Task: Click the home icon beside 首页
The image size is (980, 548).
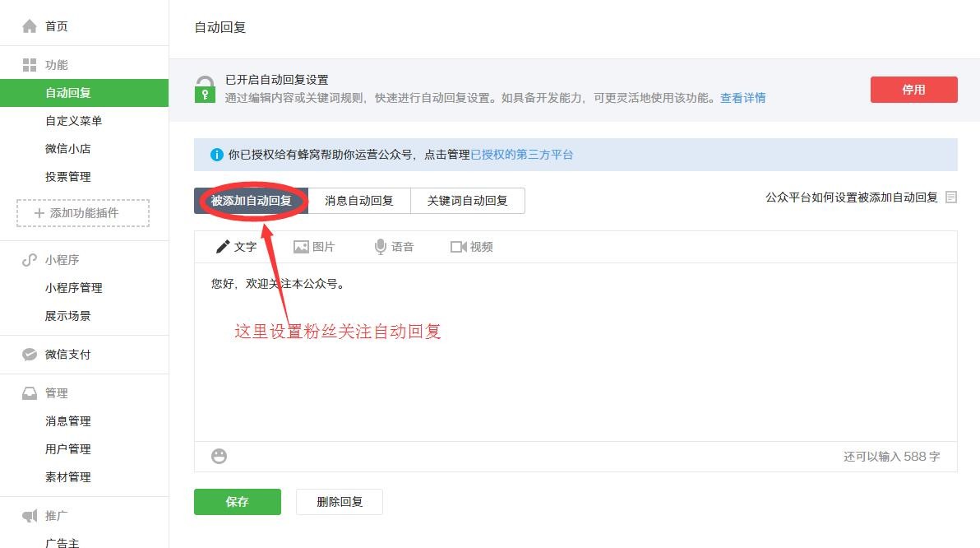Action: click(x=30, y=26)
